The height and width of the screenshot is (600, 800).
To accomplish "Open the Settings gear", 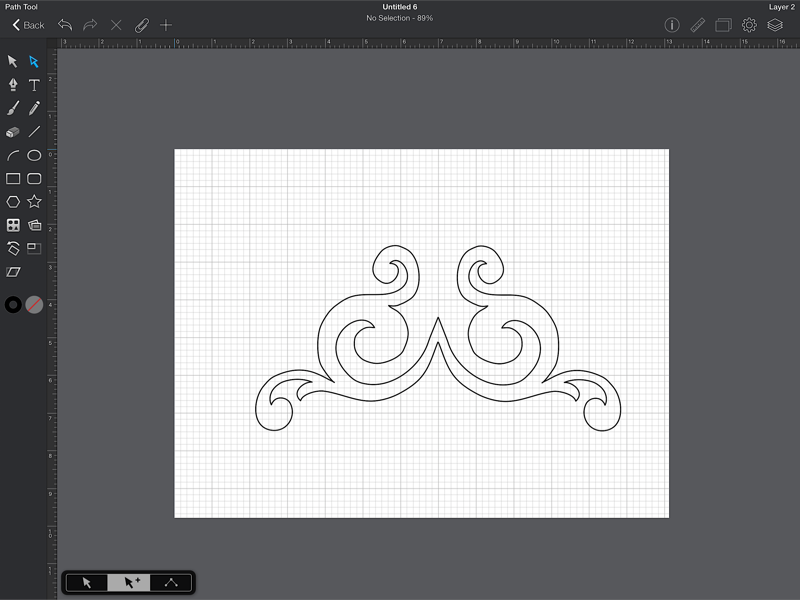I will (x=749, y=25).
